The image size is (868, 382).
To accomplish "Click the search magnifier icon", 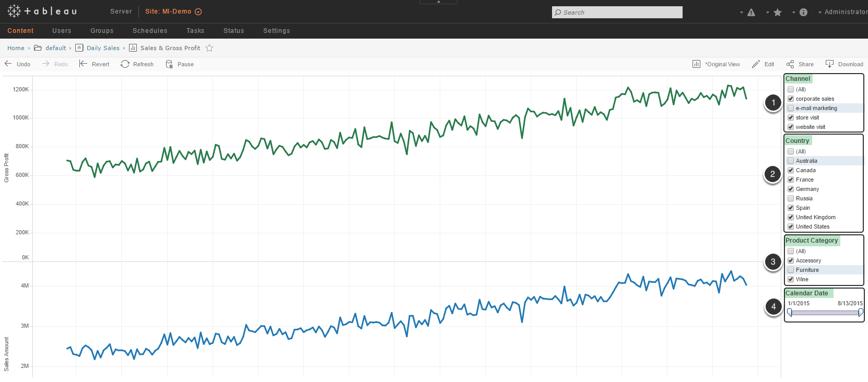I will click(x=558, y=13).
